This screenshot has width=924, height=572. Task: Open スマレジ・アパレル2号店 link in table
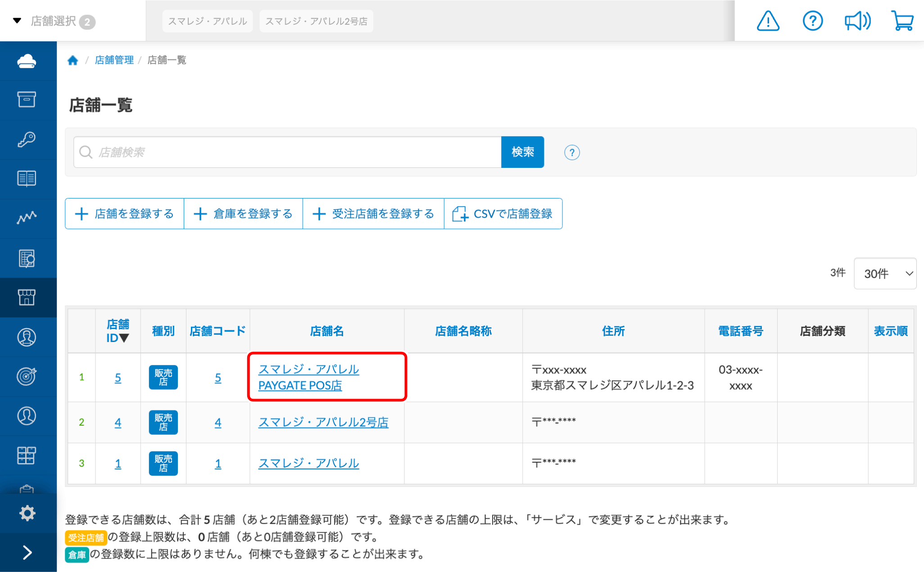(x=323, y=422)
